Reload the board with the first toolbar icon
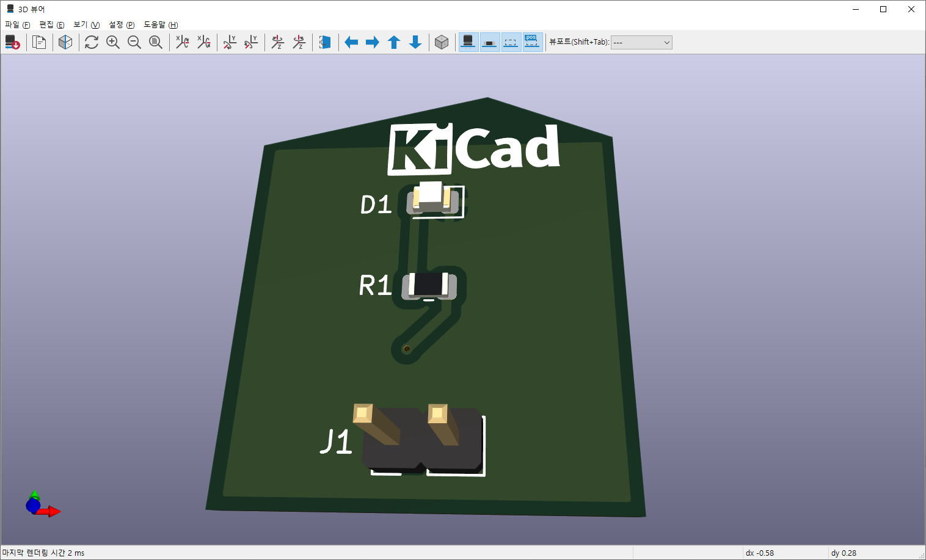926x560 pixels. coord(12,42)
